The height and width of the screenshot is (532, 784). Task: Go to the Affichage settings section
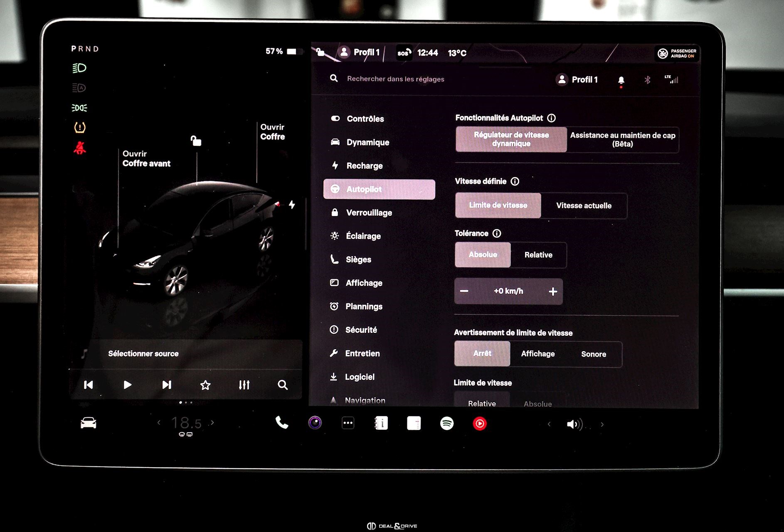click(364, 283)
